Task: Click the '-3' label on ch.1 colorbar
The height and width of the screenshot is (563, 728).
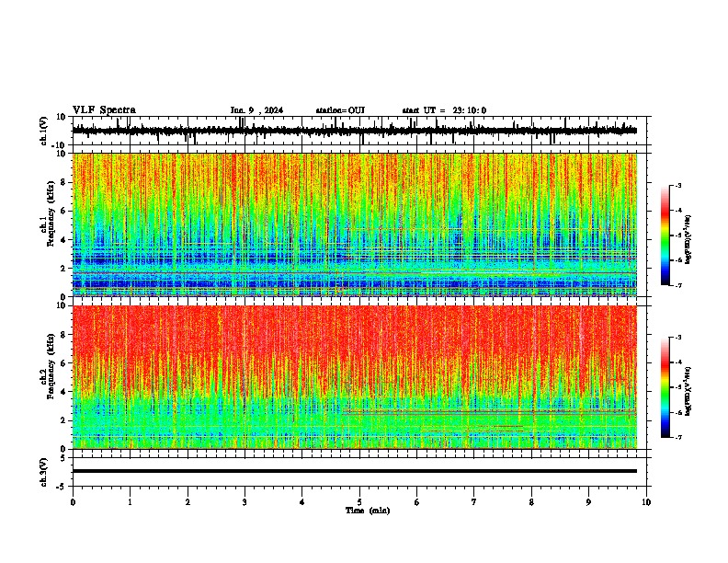Action: tap(678, 186)
